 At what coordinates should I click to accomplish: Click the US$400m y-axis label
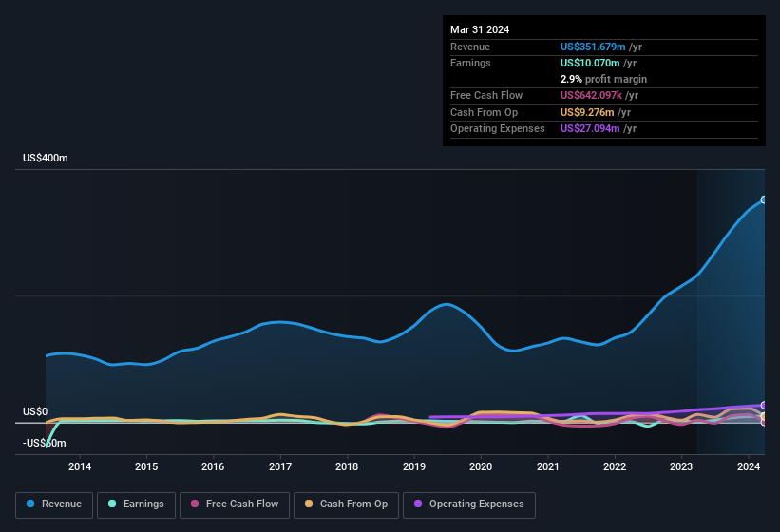pos(46,158)
